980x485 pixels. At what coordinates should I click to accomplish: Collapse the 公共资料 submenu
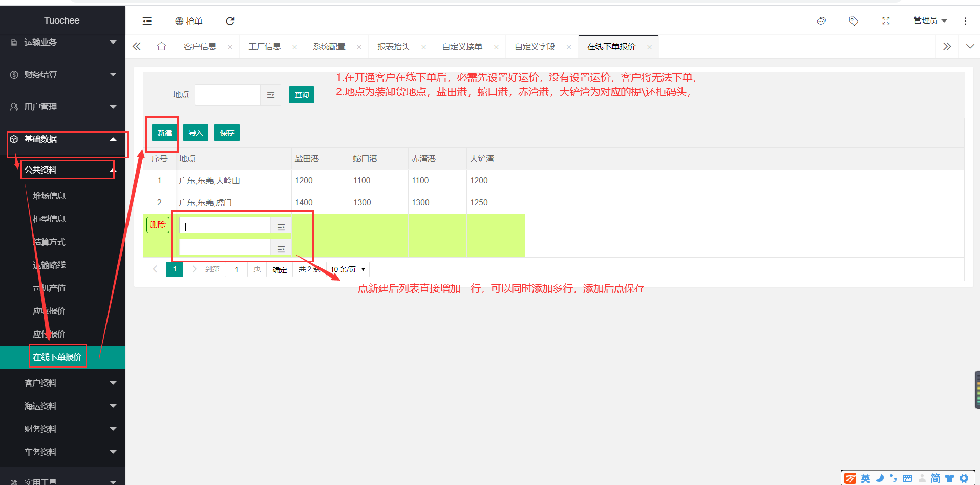pyautogui.click(x=62, y=170)
